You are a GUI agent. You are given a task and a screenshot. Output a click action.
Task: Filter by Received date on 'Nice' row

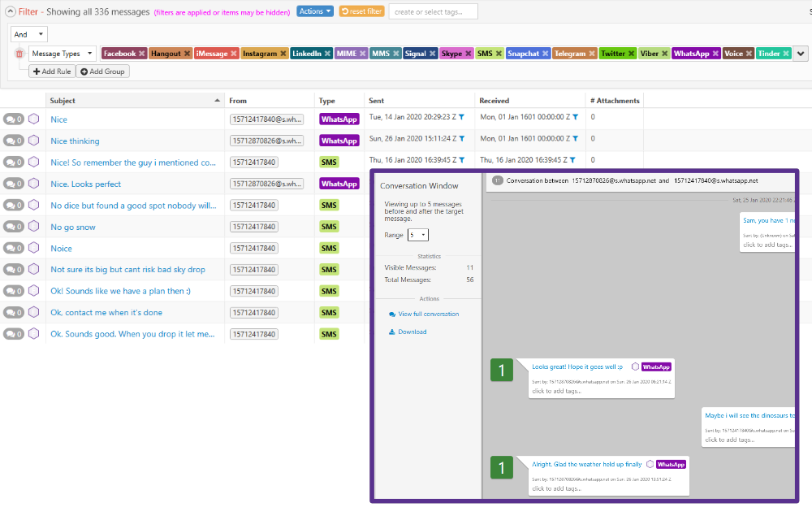pyautogui.click(x=576, y=117)
